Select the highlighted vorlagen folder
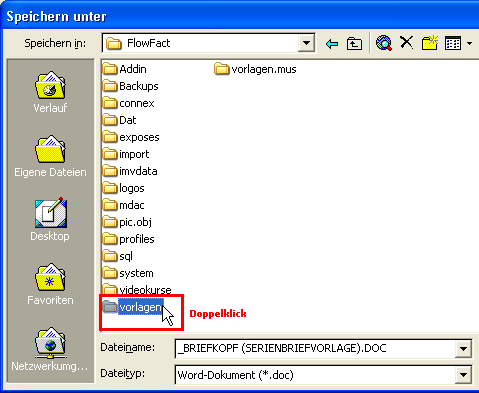 (133, 307)
